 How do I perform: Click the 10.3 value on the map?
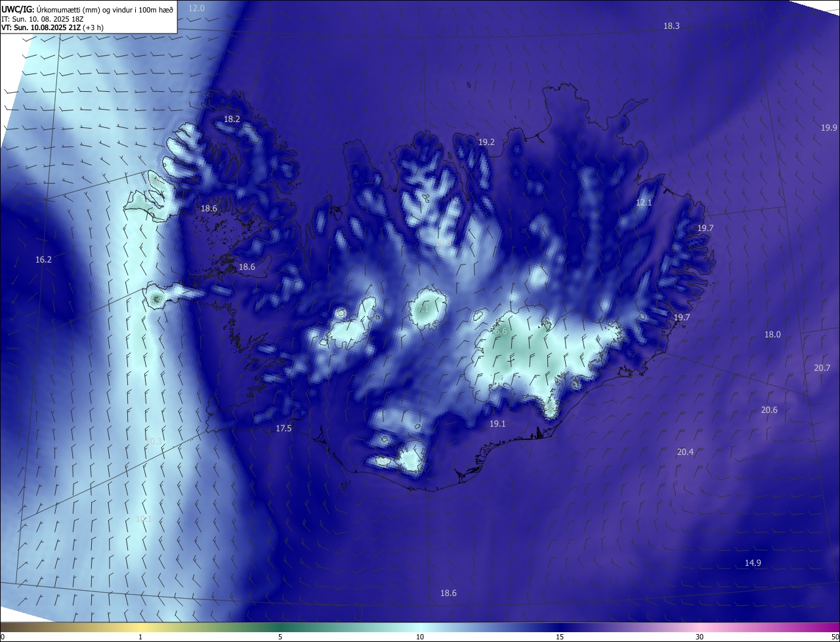pos(154,442)
